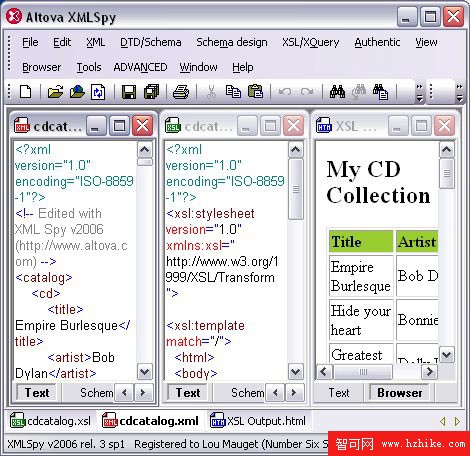Click the <catalog> tag in the XML text
Viewport: 470px width, 456px height.
click(x=44, y=278)
